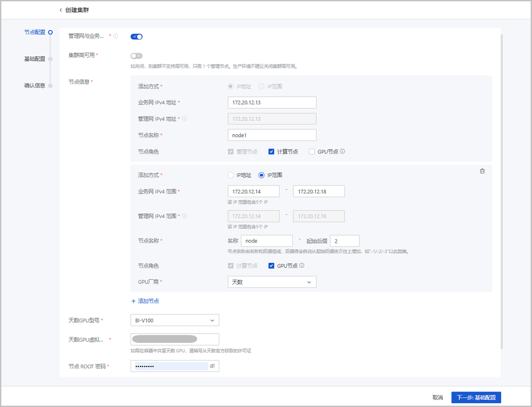The image size is (532, 407).
Task: Go to the 基础配置 step
Action: point(35,59)
